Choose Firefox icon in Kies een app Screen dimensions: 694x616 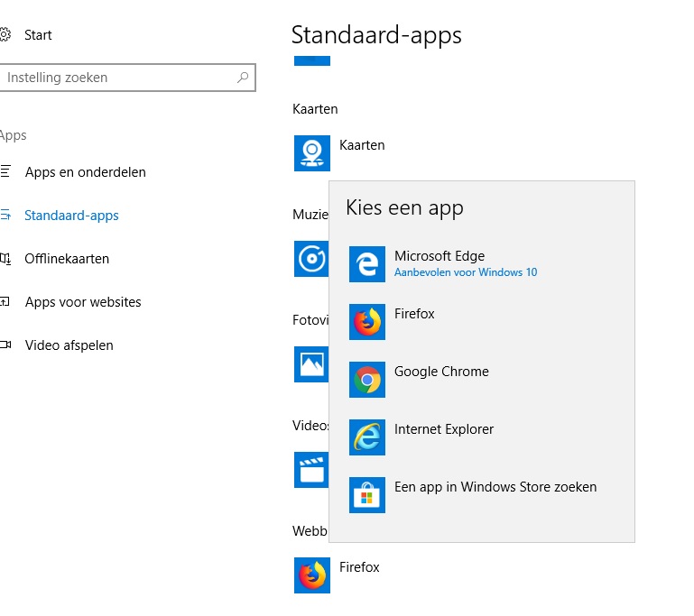coord(367,322)
